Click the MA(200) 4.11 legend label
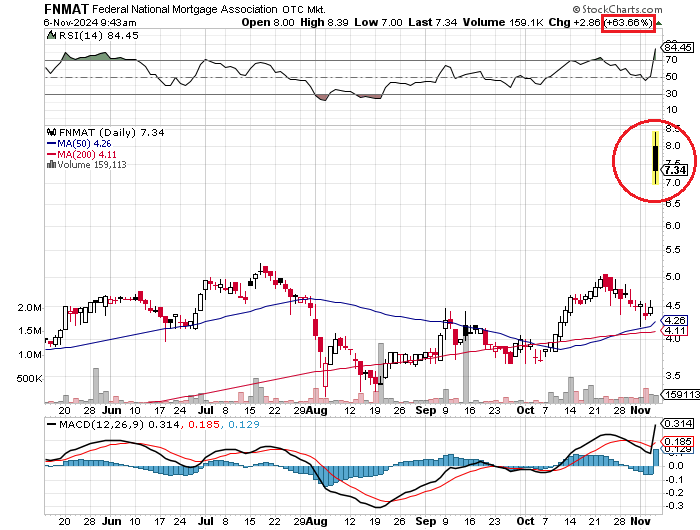Viewport: 700px width, 530px height. click(87, 155)
